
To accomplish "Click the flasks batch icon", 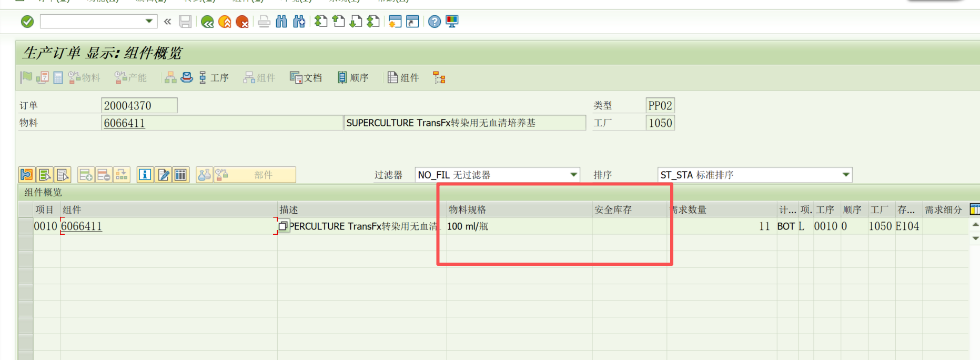I will 204,175.
